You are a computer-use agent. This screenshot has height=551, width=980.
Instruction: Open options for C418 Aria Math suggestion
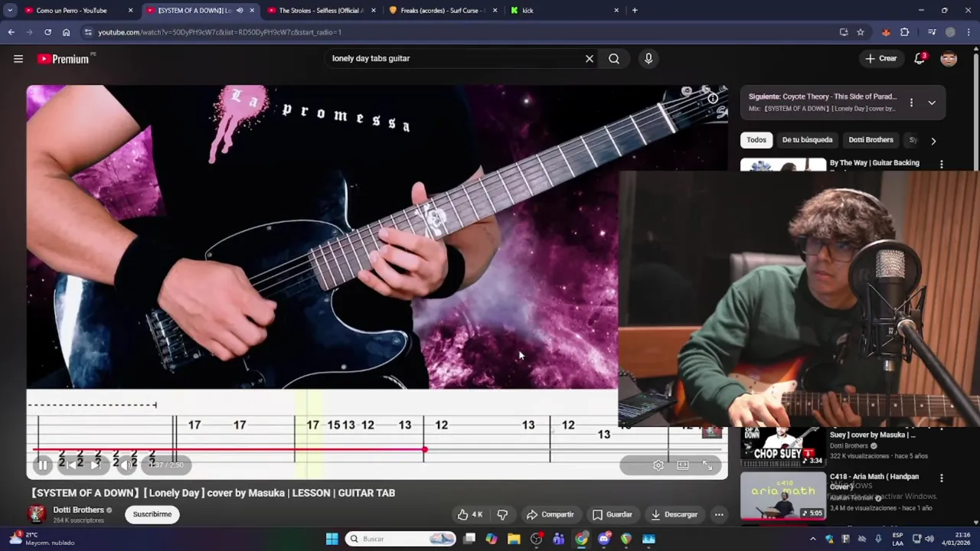coord(942,478)
